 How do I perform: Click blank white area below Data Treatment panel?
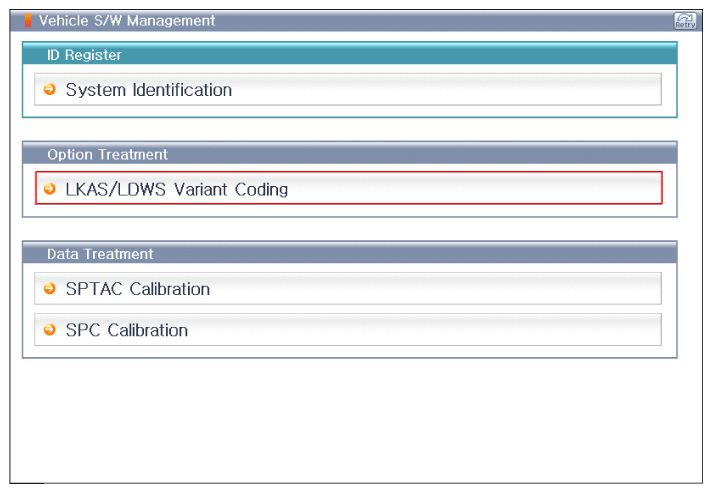click(350, 420)
